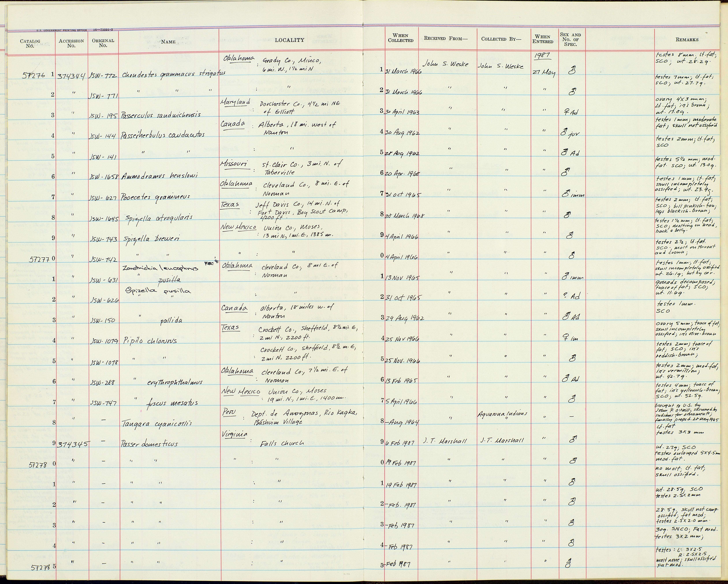728x584 pixels.
Task: Click the 'Sex and No. of Spec.' header
Action: [x=570, y=40]
